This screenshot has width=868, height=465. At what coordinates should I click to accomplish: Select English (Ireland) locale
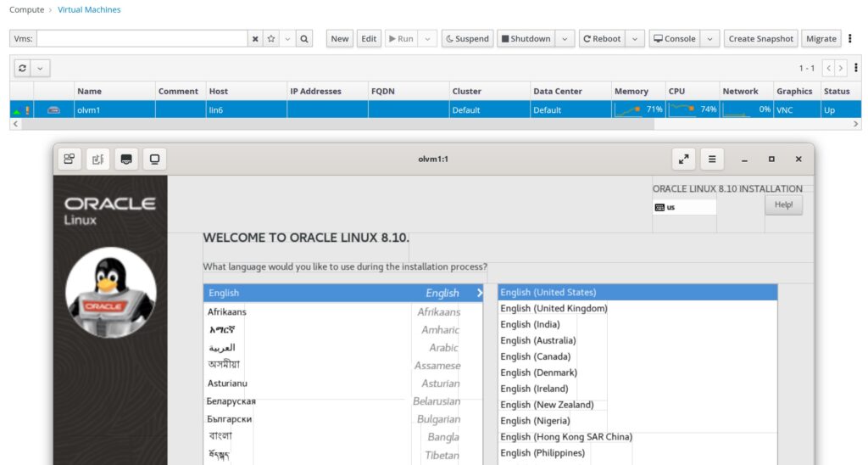(637, 389)
